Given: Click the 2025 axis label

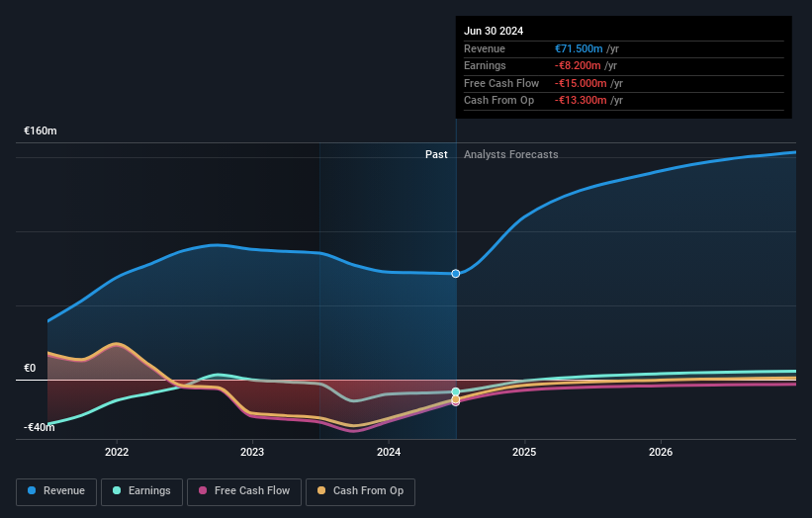Looking at the screenshot, I should click(x=524, y=453).
